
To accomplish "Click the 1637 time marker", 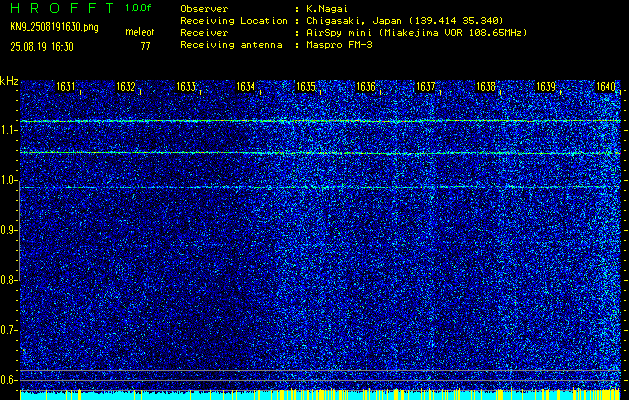I will coord(426,86).
